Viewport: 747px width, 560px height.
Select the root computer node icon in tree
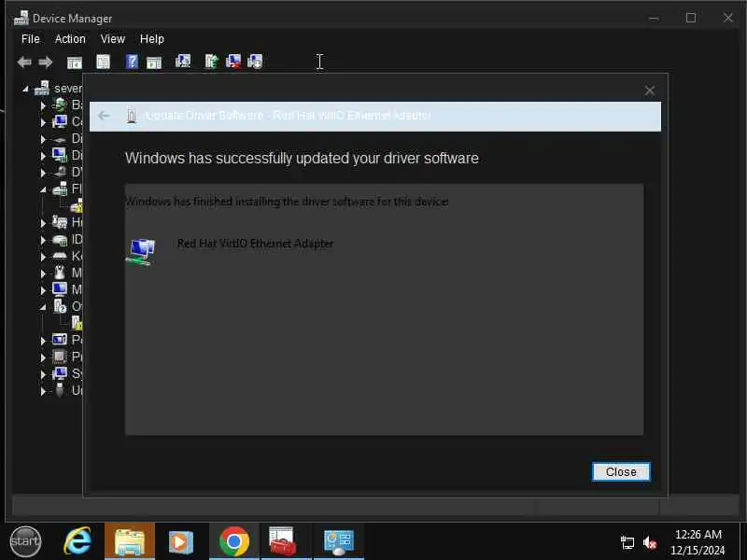tap(42, 89)
